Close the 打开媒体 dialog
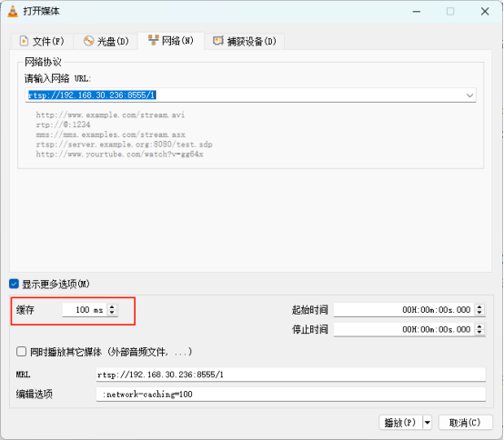Screen dimensions: 504x440 (x=485, y=12)
